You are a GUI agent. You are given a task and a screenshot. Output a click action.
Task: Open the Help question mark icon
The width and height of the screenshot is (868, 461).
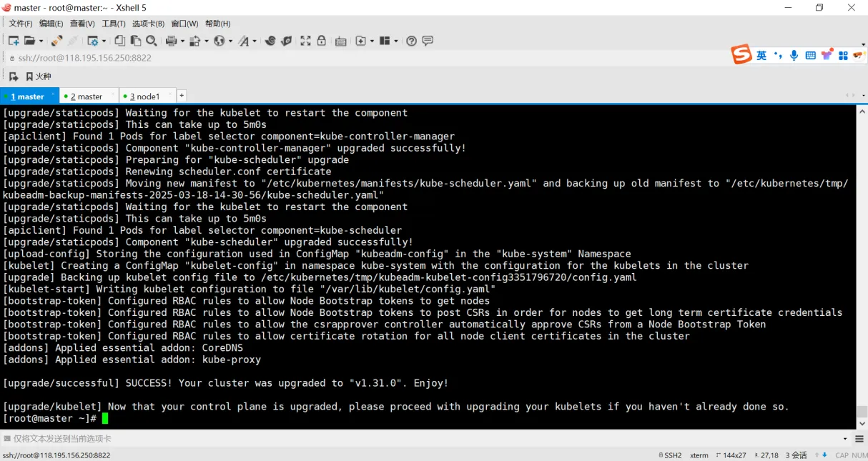point(411,41)
